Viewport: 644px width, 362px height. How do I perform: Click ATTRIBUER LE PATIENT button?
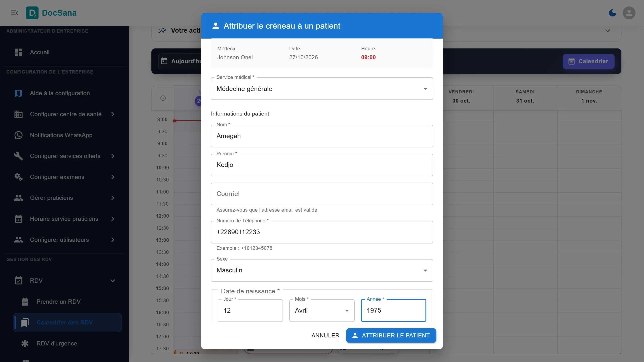coord(391,335)
